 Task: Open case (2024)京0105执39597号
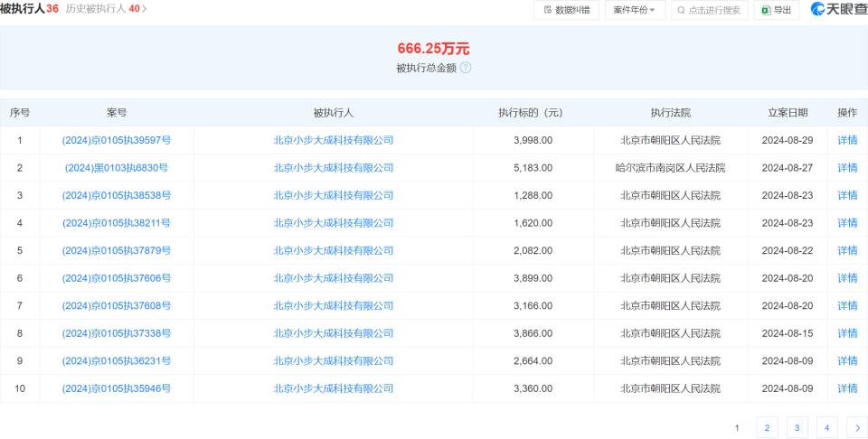point(117,140)
